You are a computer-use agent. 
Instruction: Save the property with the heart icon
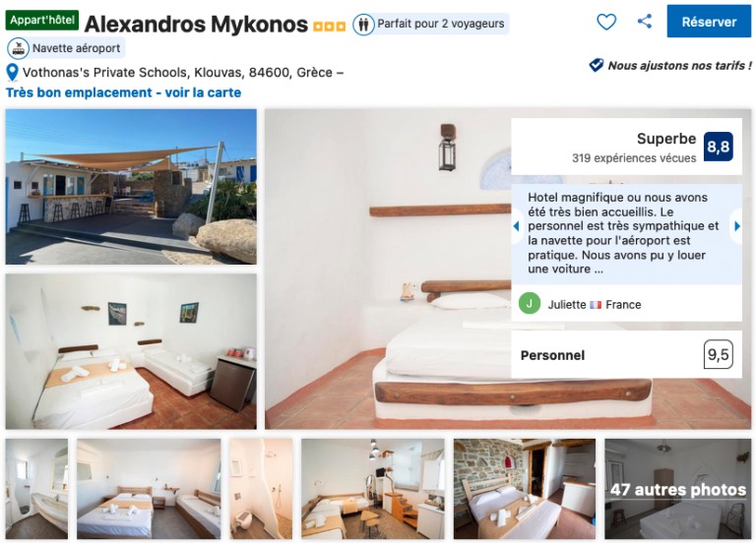[606, 22]
